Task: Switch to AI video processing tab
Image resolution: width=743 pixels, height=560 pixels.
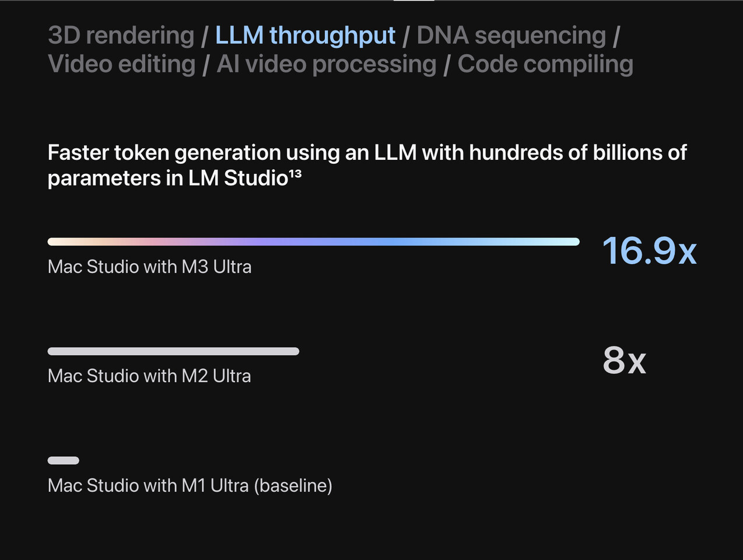Action: pos(327,64)
